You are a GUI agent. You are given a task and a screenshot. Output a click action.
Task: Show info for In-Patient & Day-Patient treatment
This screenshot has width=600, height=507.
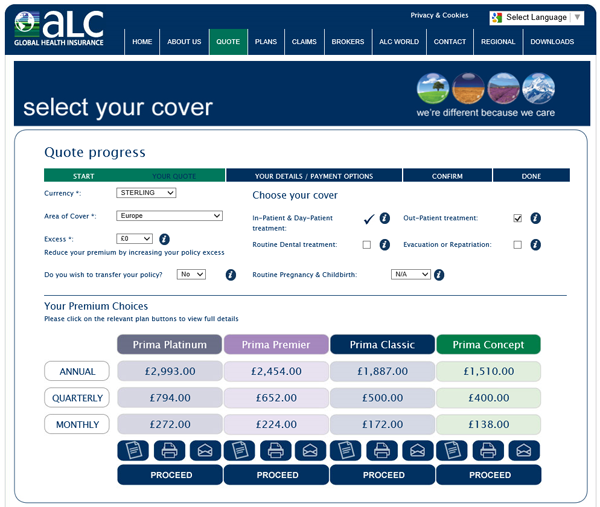click(x=385, y=218)
